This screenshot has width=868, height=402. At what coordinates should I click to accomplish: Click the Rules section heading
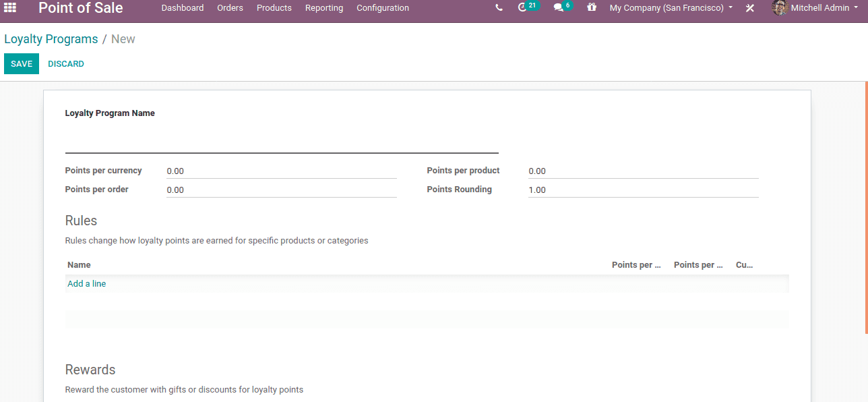(81, 221)
